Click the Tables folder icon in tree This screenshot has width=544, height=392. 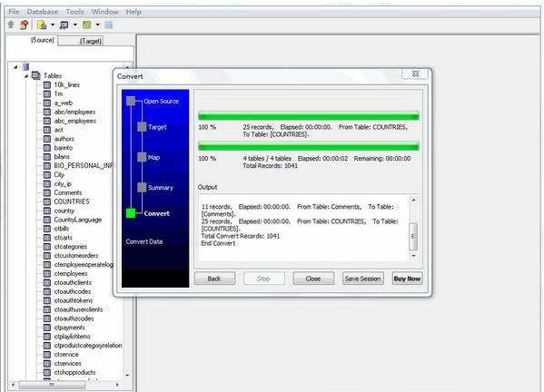point(35,75)
